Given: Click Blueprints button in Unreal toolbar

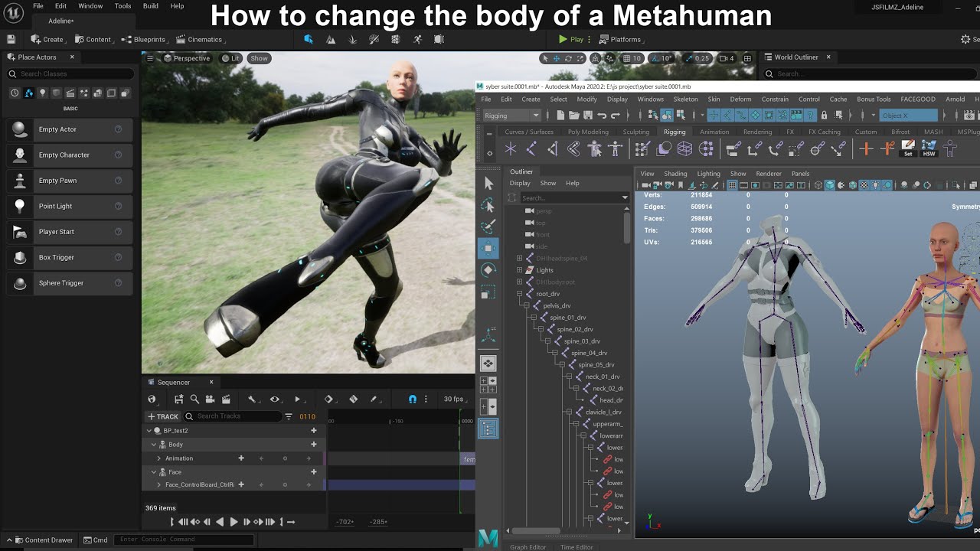Looking at the screenshot, I should coord(143,39).
